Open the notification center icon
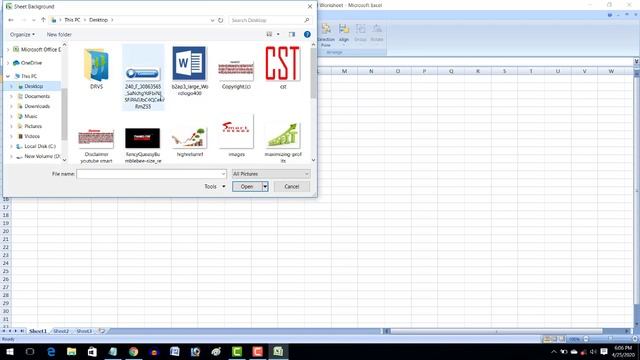Screen dimensions: 640x360 click(604, 351)
